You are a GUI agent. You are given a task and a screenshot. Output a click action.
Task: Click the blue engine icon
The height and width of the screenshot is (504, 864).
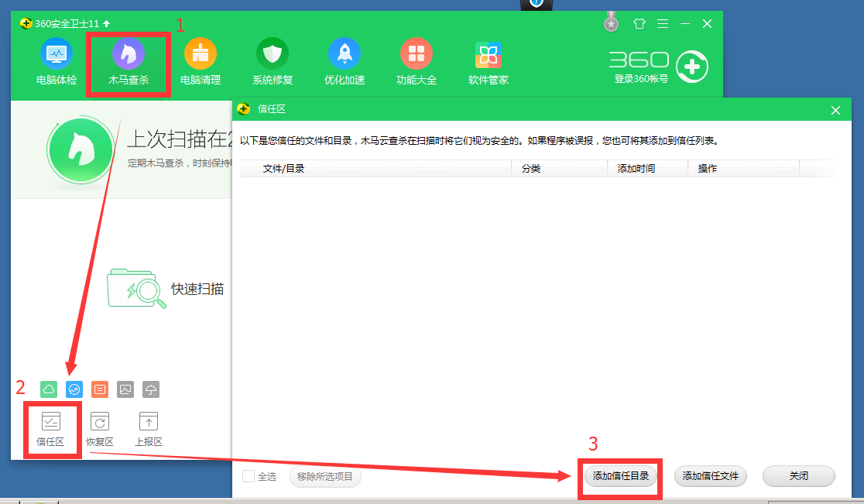click(x=74, y=389)
